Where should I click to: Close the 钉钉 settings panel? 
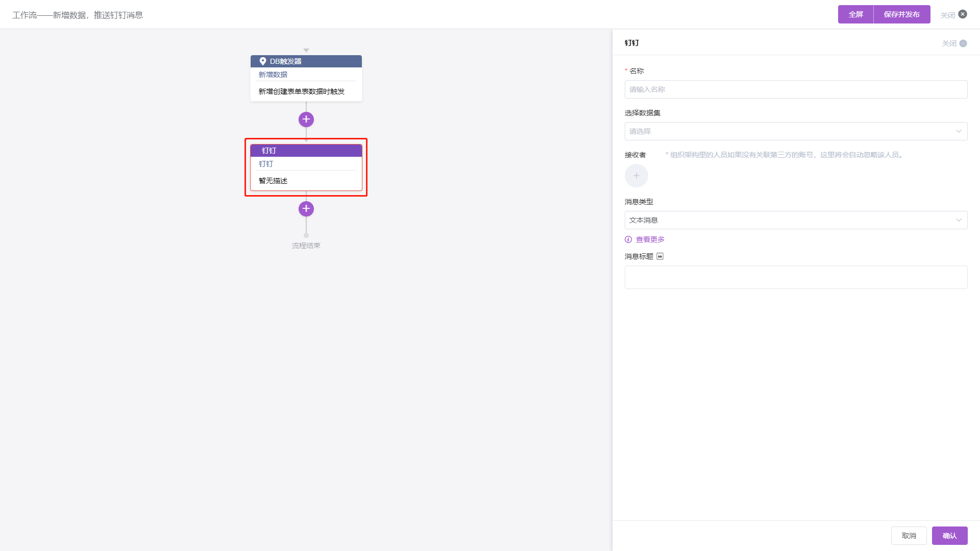tap(963, 43)
